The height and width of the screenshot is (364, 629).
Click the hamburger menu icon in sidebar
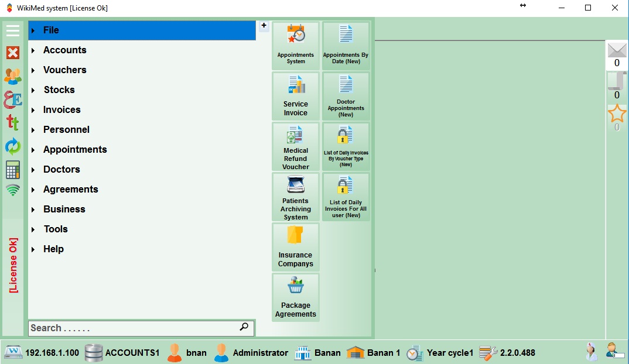(13, 30)
